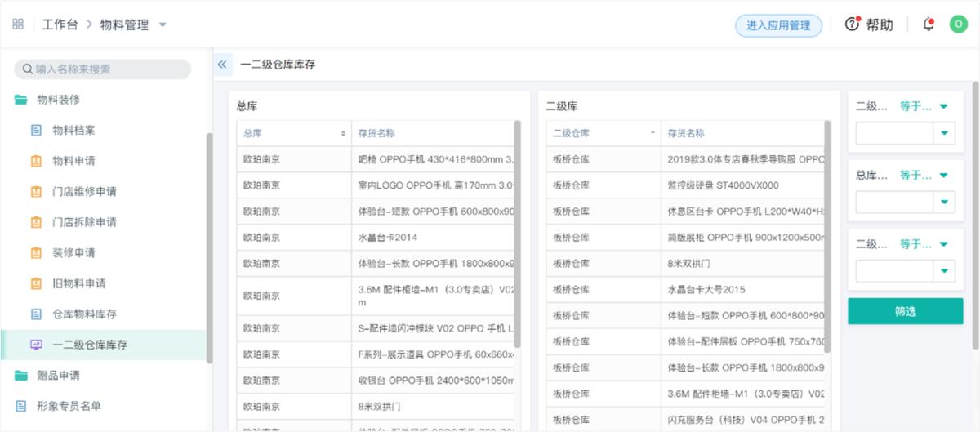Click the 门店维修申请 form icon
The image size is (980, 432).
(x=36, y=192)
